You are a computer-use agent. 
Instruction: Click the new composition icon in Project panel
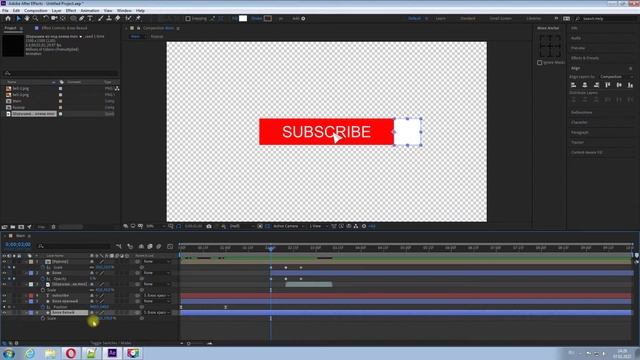[21, 227]
